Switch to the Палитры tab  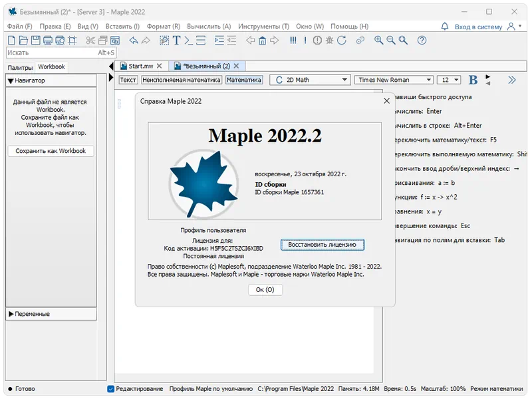pos(20,68)
